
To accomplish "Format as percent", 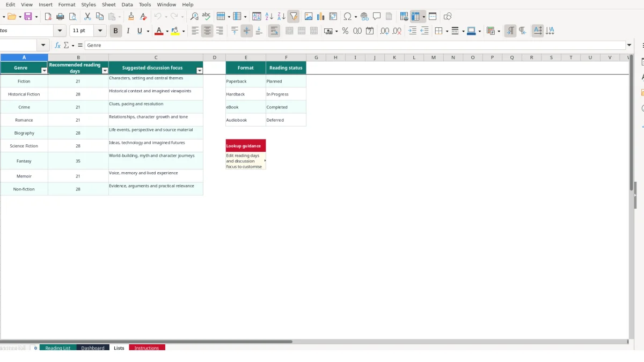I will pyautogui.click(x=345, y=31).
